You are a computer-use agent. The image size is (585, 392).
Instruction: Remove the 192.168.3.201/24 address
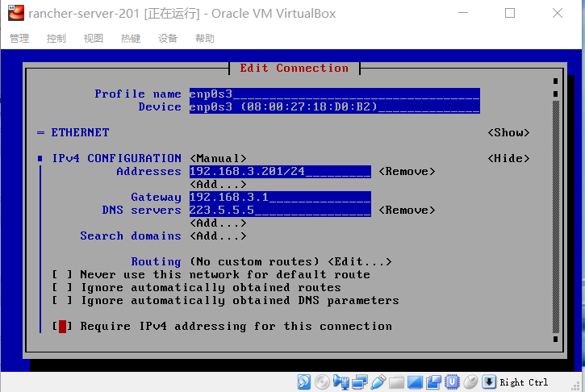[x=407, y=172]
